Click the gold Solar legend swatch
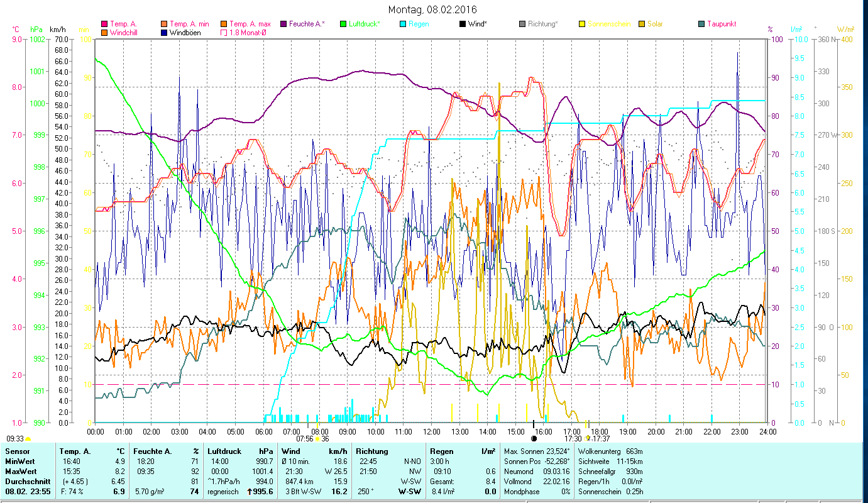This screenshot has width=868, height=503. click(642, 24)
